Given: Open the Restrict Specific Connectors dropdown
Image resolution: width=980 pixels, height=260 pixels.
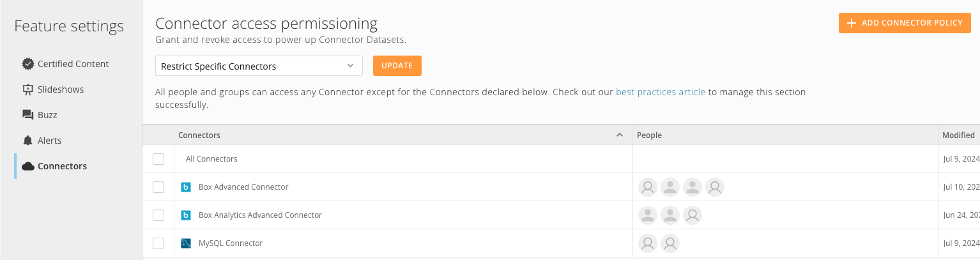Looking at the screenshot, I should [259, 66].
